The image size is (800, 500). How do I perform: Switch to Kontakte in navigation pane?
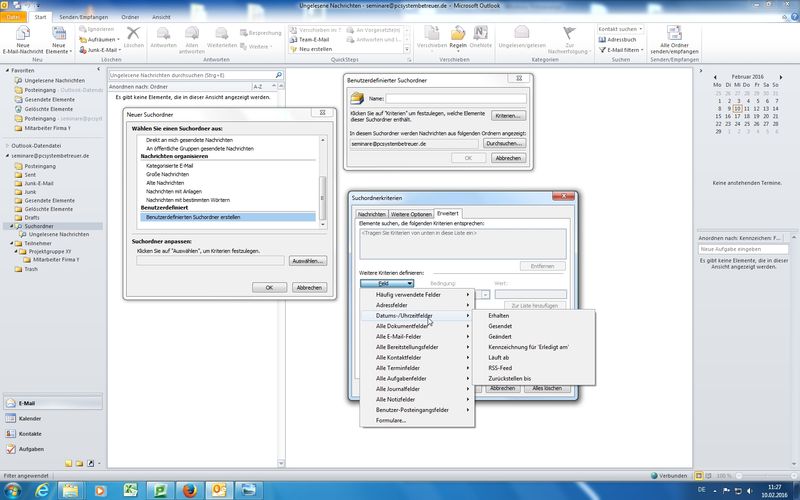tap(30, 433)
